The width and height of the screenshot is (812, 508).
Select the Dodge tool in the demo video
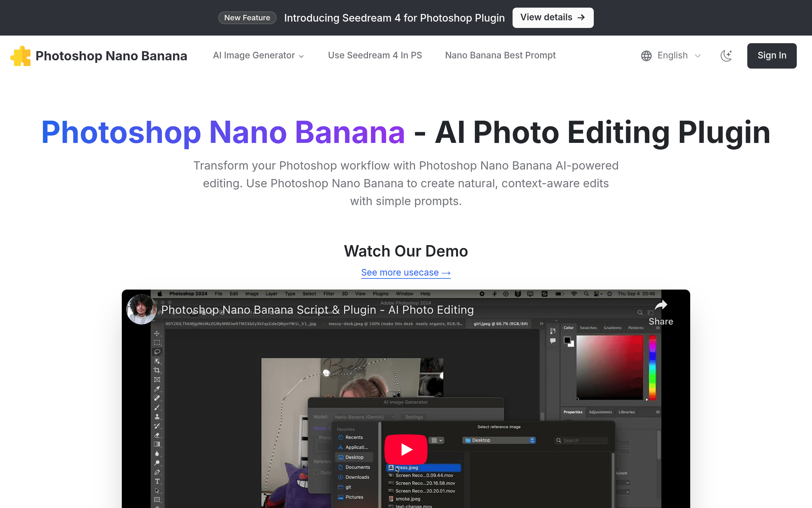pos(157,463)
